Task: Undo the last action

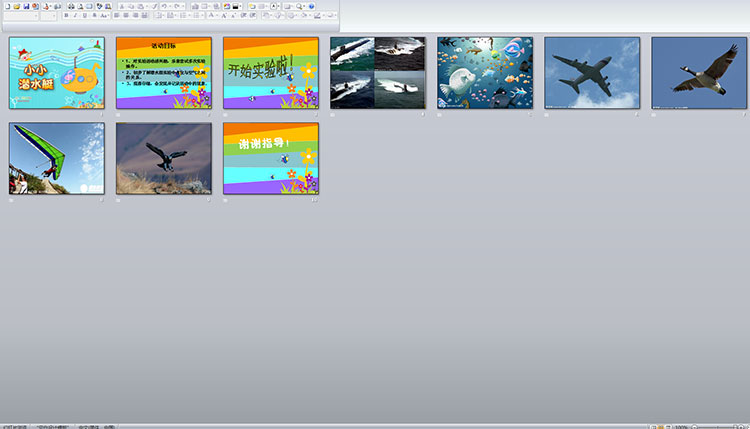Action: click(x=164, y=6)
